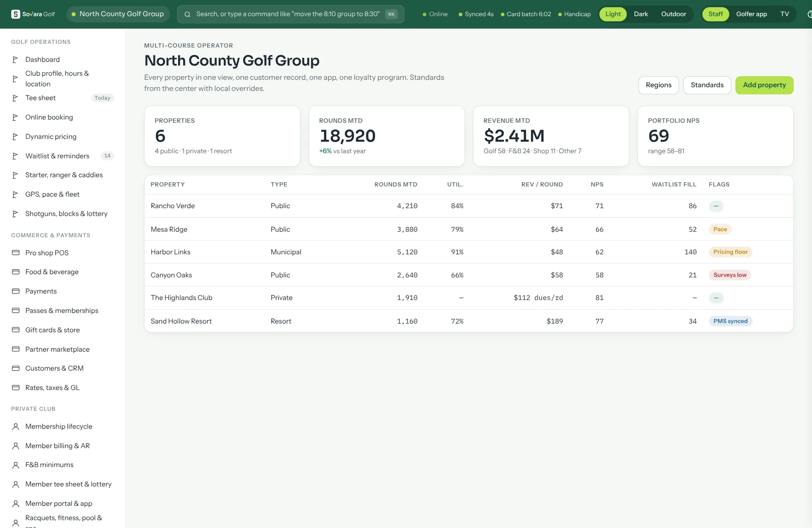Click the Dashboard flag icon in sidebar
The image size is (812, 528).
pyautogui.click(x=15, y=60)
